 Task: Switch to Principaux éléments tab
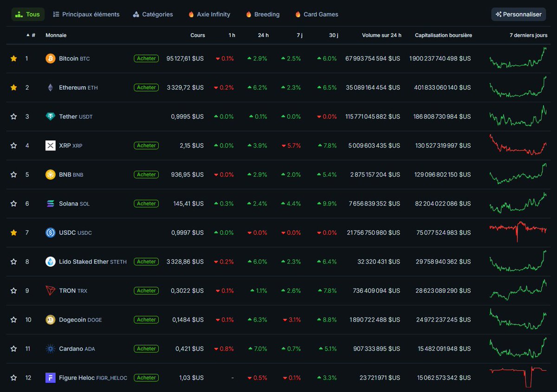click(86, 14)
